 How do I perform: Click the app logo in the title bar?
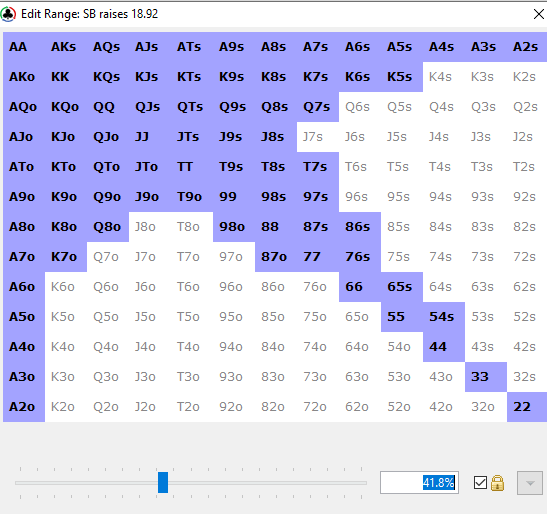tap(8, 14)
